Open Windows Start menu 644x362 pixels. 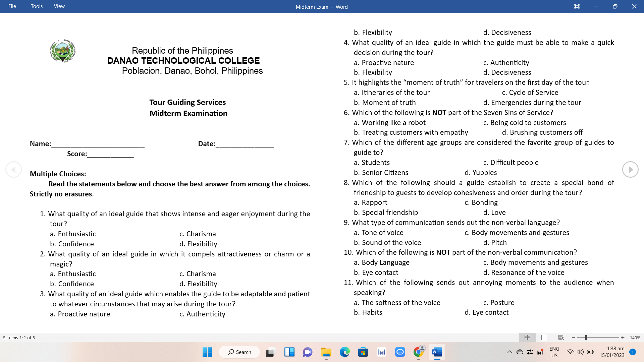(x=207, y=352)
